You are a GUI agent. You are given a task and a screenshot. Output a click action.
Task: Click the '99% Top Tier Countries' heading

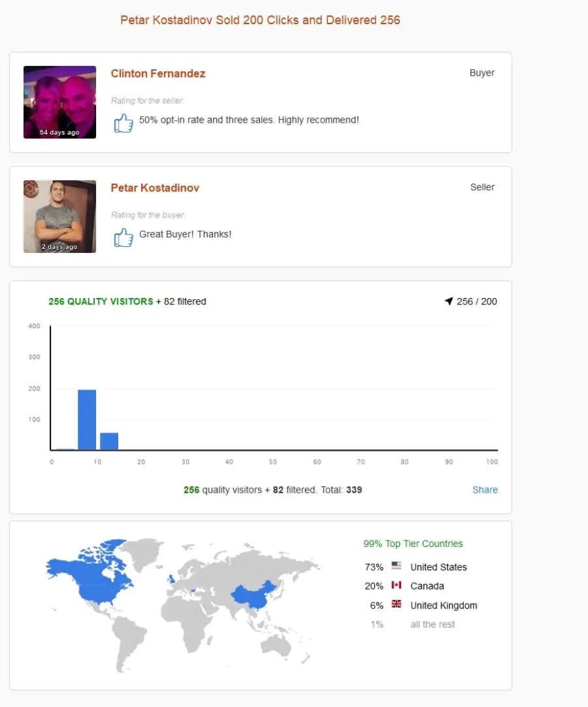pyautogui.click(x=413, y=544)
